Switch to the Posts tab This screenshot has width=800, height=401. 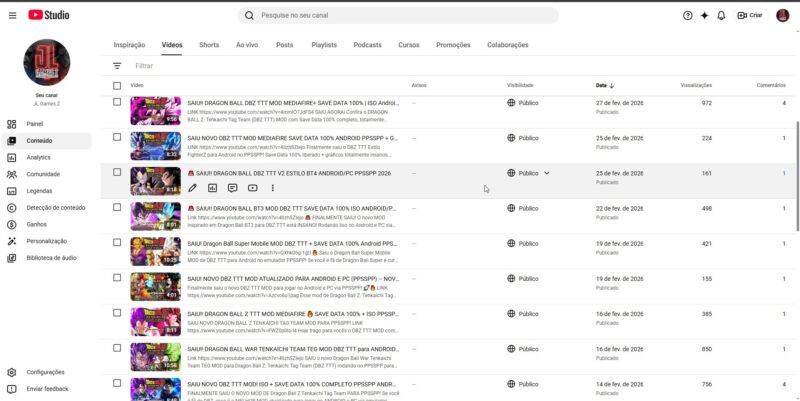point(285,45)
